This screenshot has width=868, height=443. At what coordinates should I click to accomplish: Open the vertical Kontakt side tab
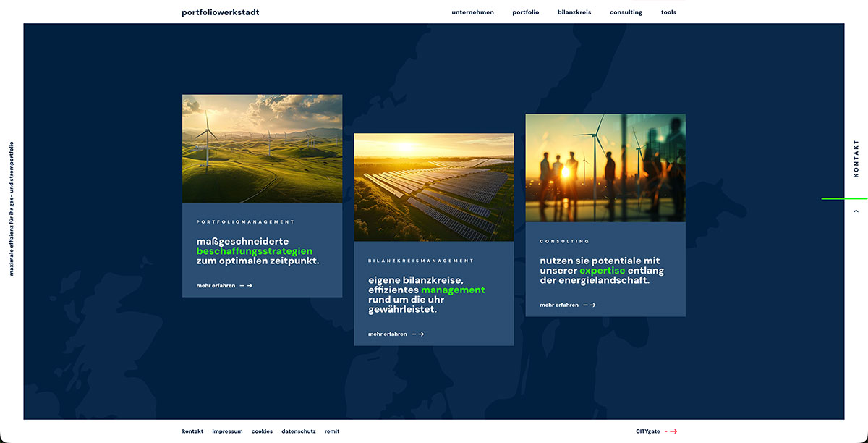tap(856, 159)
